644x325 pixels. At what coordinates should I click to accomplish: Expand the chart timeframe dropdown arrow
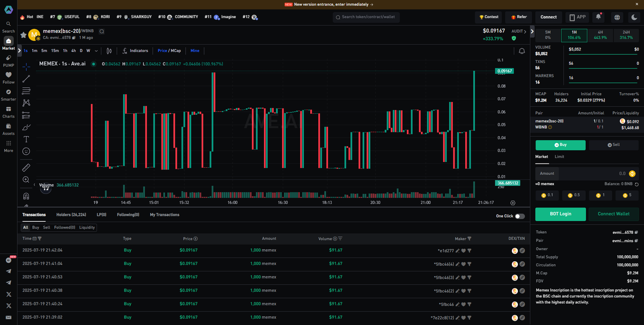(x=96, y=51)
